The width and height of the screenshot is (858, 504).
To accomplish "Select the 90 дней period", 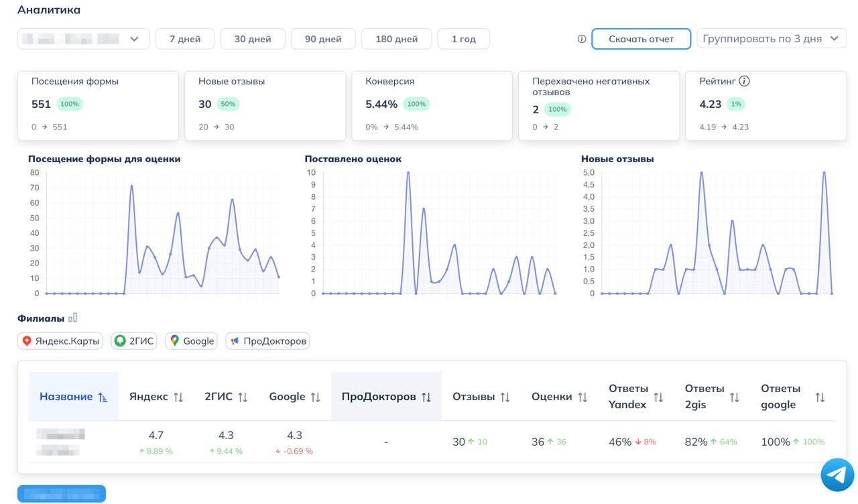I will point(323,39).
